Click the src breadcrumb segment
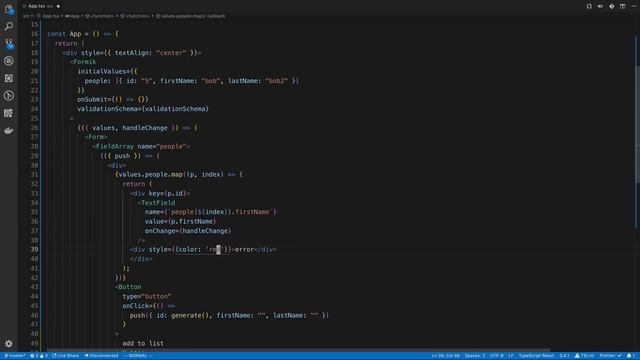This screenshot has width=640, height=360. point(26,16)
